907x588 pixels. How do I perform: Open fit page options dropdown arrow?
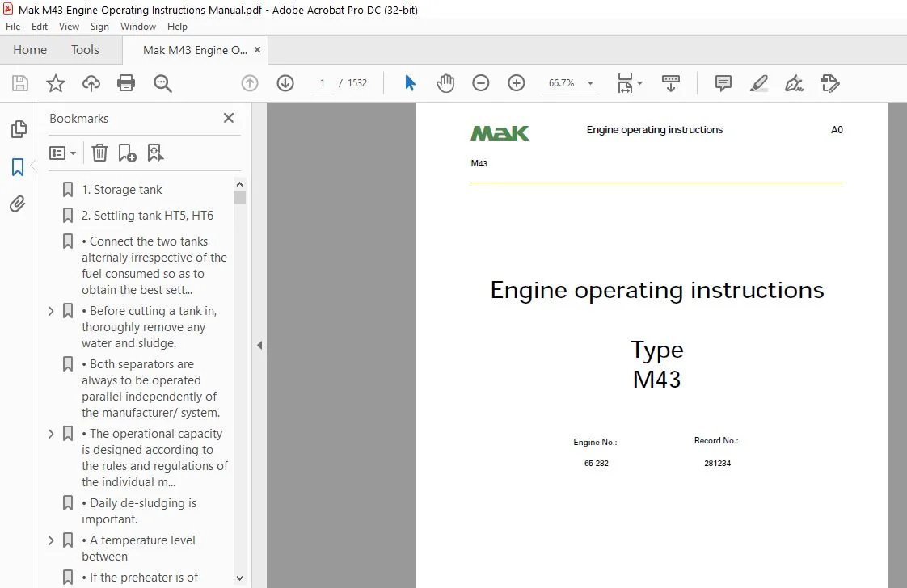pos(639,82)
